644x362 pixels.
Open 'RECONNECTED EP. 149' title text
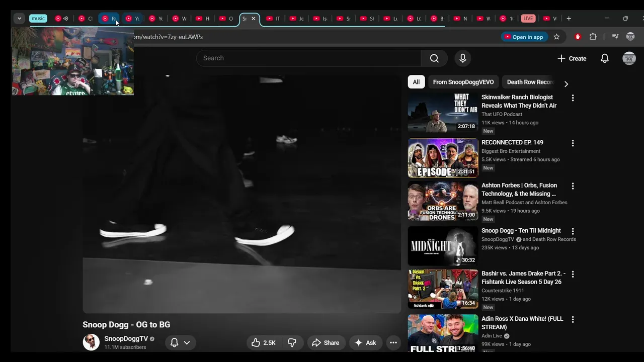tap(512, 143)
